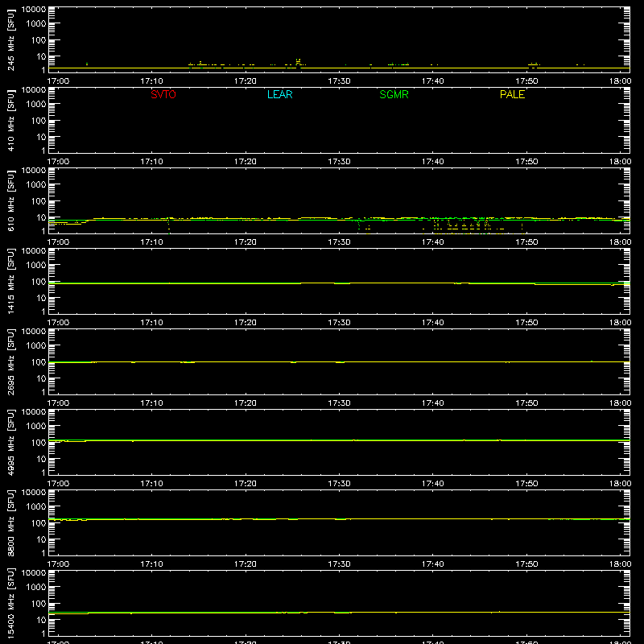Click 17:30 time label under 2695 MHz plot

click(339, 403)
